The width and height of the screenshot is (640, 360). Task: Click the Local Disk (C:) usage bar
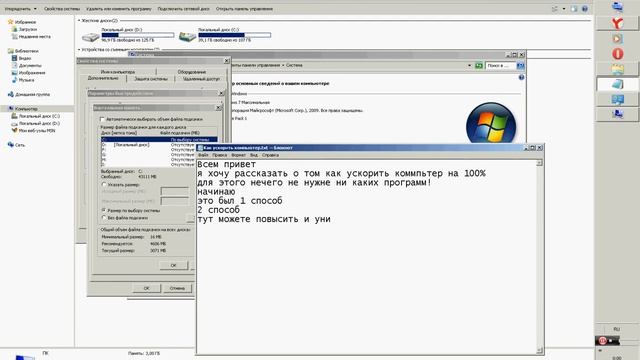(x=234, y=35)
